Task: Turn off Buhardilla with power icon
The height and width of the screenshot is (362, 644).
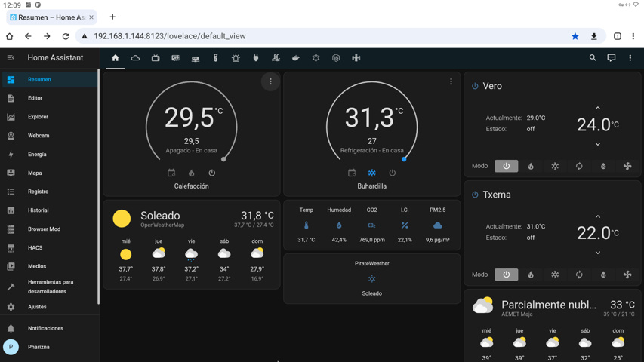Action: click(393, 173)
